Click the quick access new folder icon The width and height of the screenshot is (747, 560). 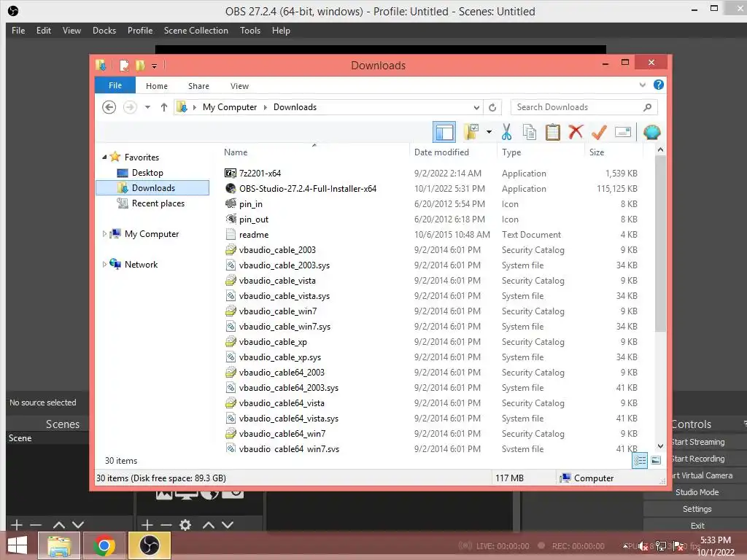tap(140, 65)
